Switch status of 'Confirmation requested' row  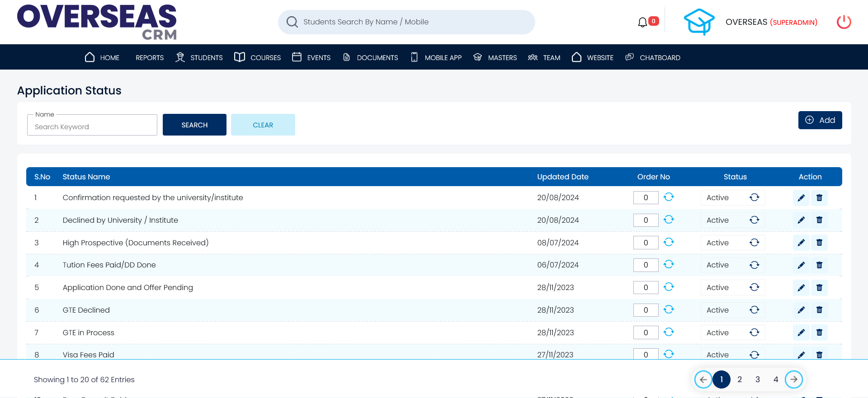click(x=754, y=197)
